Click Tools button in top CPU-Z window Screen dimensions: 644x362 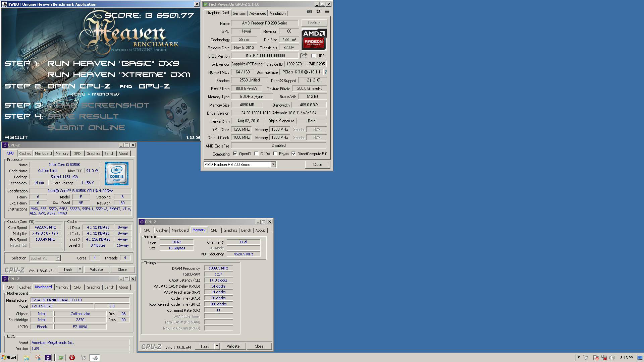[68, 269]
